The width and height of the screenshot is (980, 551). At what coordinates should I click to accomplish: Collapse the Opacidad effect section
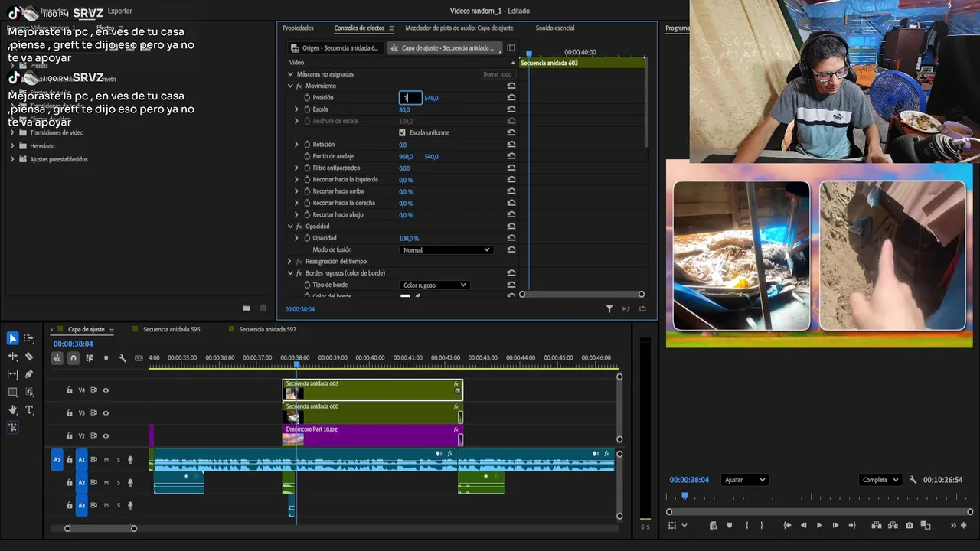point(290,227)
